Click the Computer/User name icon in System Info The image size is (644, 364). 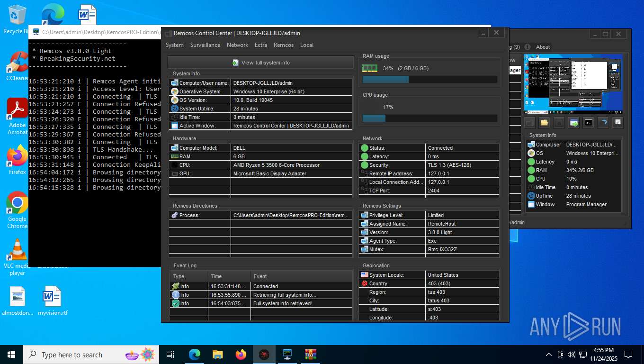(175, 83)
